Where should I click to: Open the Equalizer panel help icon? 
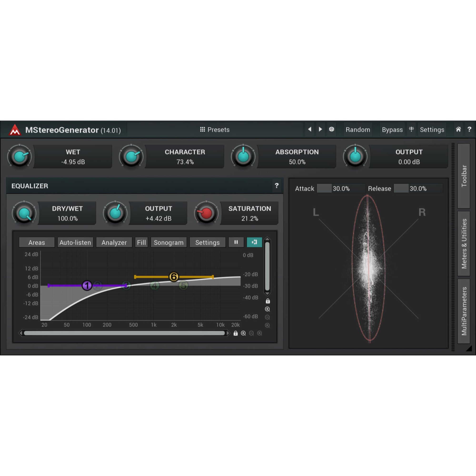(x=277, y=186)
